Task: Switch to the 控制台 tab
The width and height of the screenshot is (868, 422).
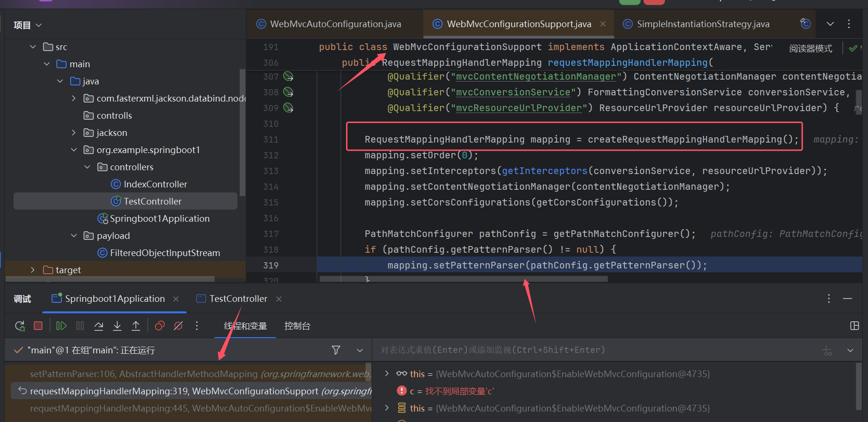Action: coord(297,326)
